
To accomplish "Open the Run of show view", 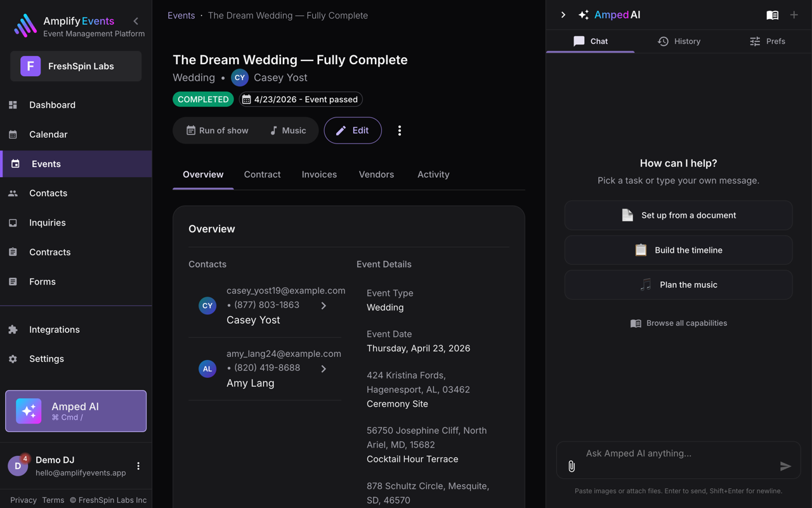I will [x=217, y=130].
